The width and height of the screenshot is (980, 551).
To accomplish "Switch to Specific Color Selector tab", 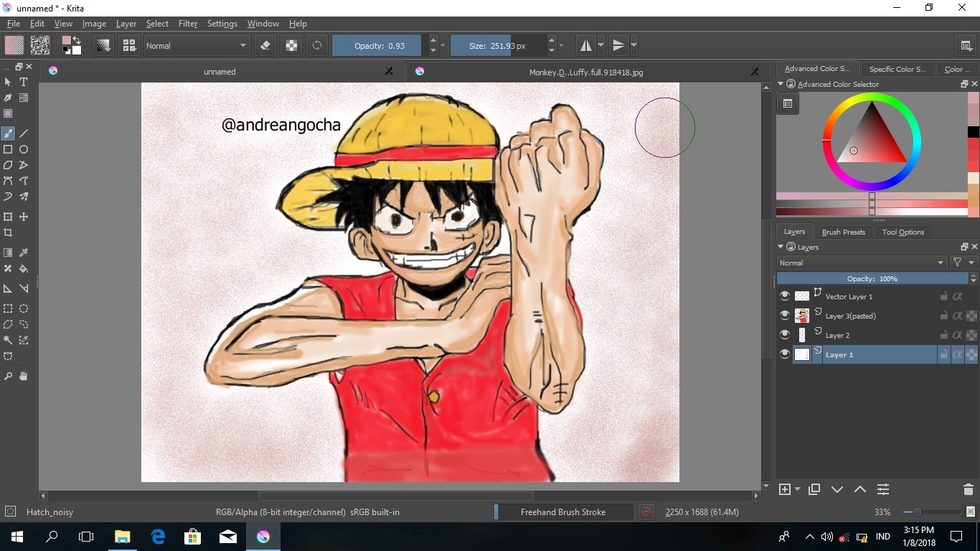I will pyautogui.click(x=897, y=69).
